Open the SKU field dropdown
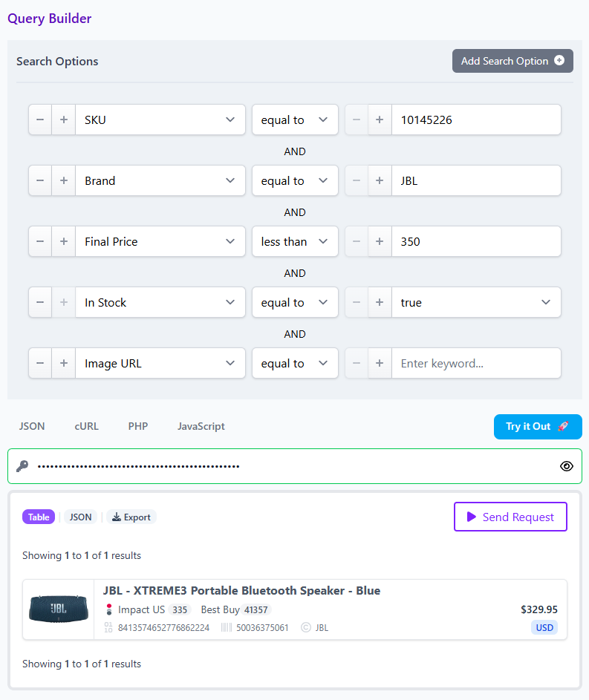Image resolution: width=589 pixels, height=700 pixels. 160,120
